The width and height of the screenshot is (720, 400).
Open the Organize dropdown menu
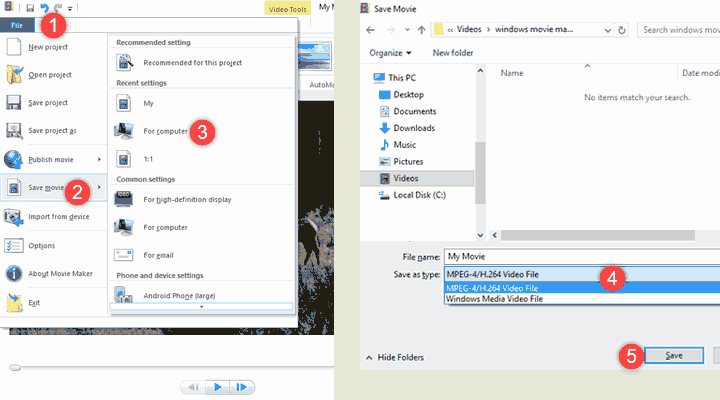click(390, 53)
